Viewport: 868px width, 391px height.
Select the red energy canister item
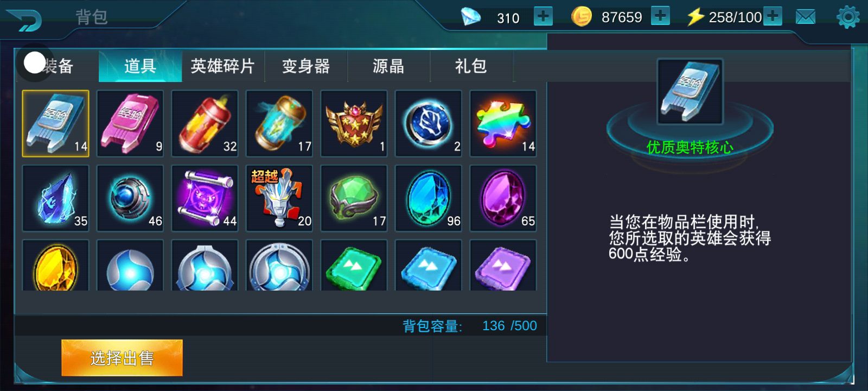coord(205,124)
